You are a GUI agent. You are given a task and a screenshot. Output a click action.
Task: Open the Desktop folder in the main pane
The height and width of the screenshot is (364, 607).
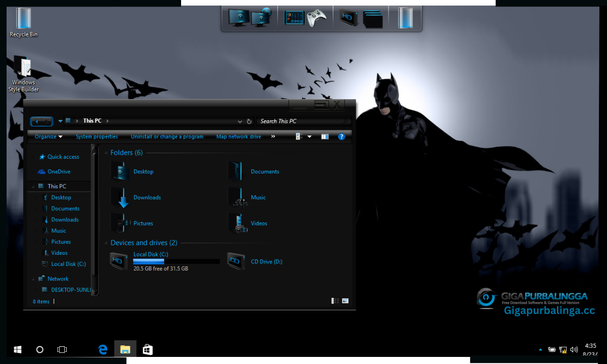click(x=133, y=171)
